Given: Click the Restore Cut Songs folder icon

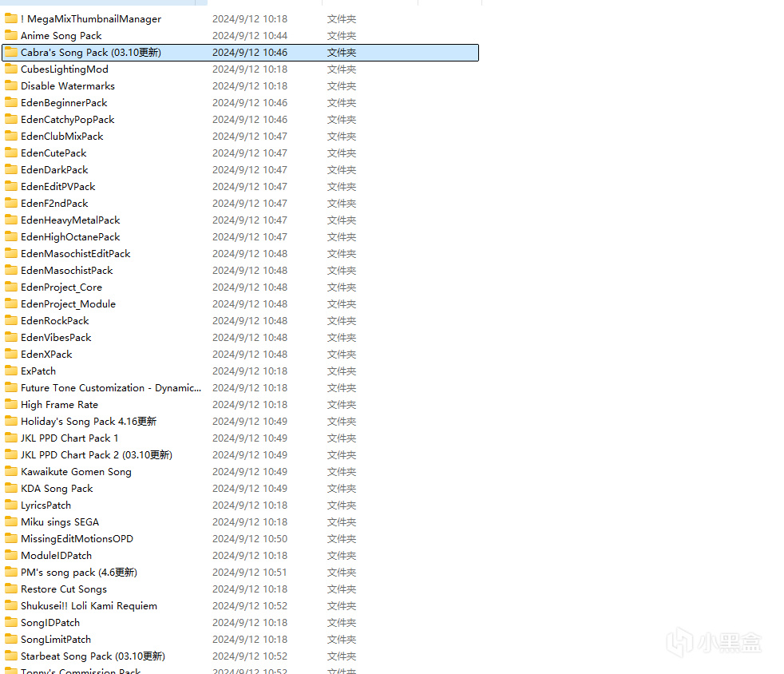Looking at the screenshot, I should 11,589.
